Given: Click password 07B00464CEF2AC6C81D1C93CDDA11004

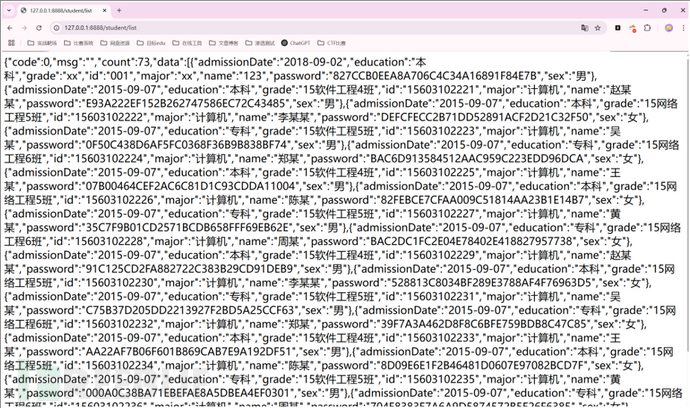Looking at the screenshot, I should [x=191, y=186].
